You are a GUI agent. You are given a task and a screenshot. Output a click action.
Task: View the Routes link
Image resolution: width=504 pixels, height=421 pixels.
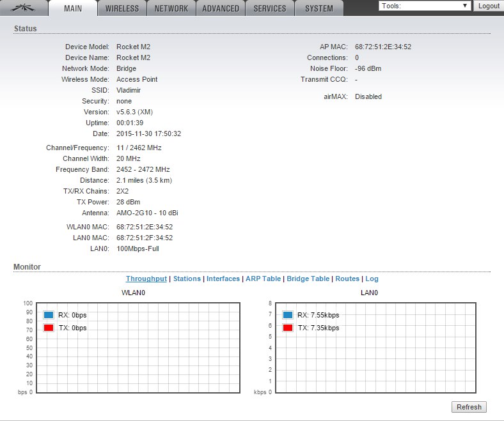(x=347, y=279)
